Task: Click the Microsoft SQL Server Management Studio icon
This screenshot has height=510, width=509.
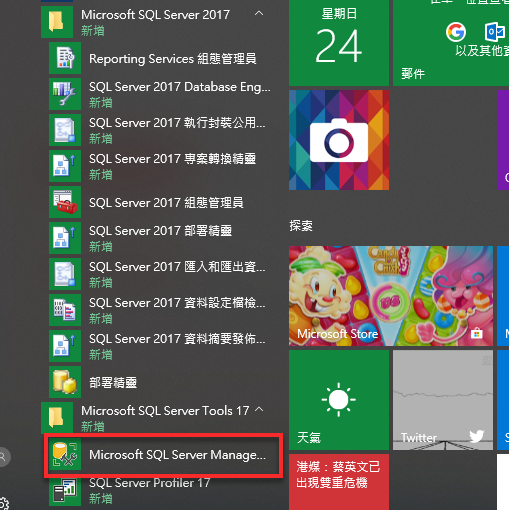Action: (x=65, y=454)
